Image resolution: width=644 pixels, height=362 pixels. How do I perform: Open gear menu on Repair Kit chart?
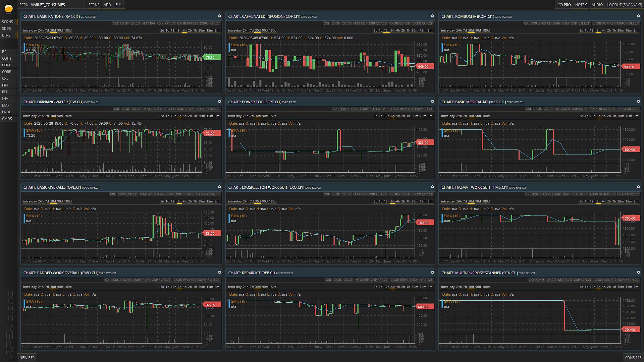(432, 273)
